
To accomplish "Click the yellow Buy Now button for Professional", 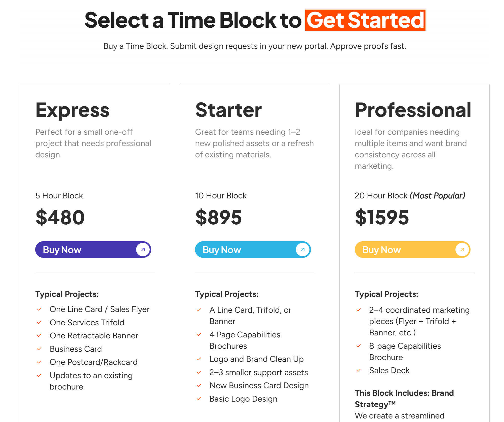I will coord(405,250).
